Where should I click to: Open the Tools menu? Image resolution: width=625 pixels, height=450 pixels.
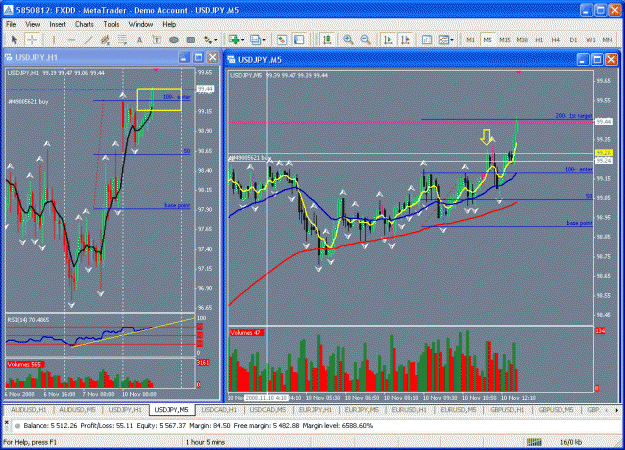[111, 24]
